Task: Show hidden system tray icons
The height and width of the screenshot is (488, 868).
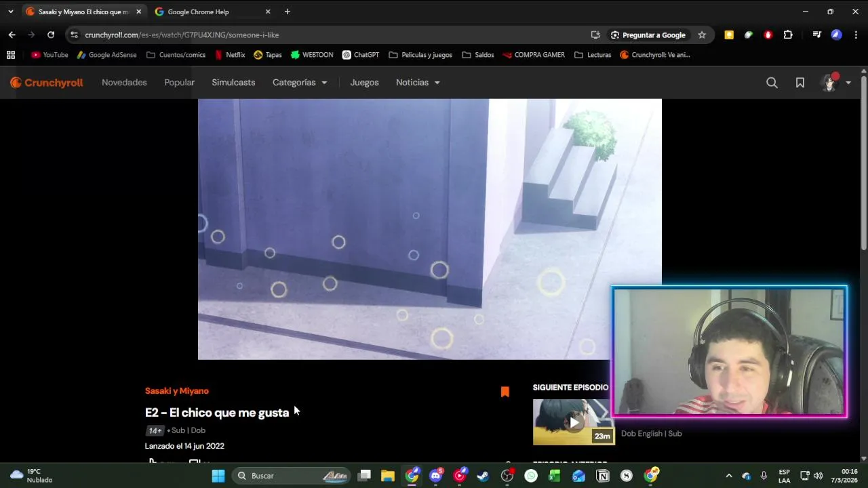Action: click(729, 476)
